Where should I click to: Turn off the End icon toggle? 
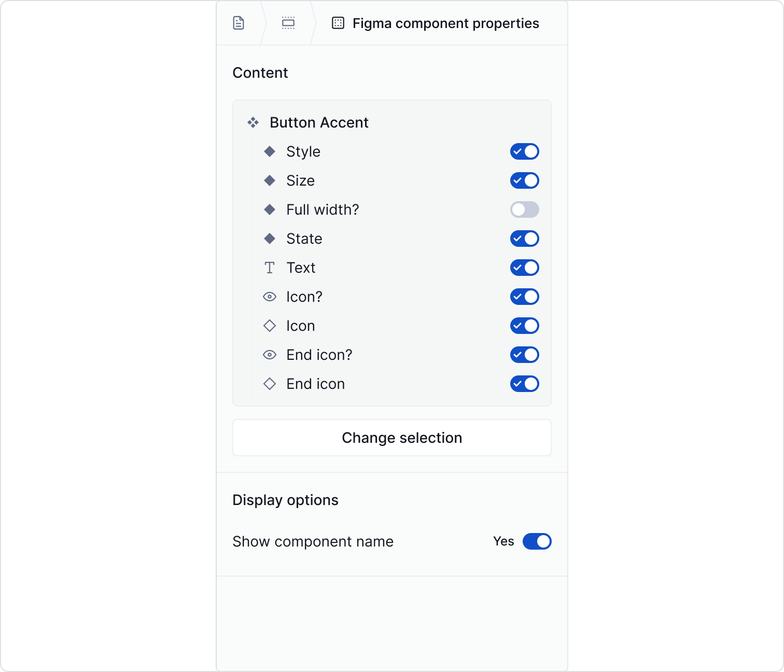tap(524, 384)
